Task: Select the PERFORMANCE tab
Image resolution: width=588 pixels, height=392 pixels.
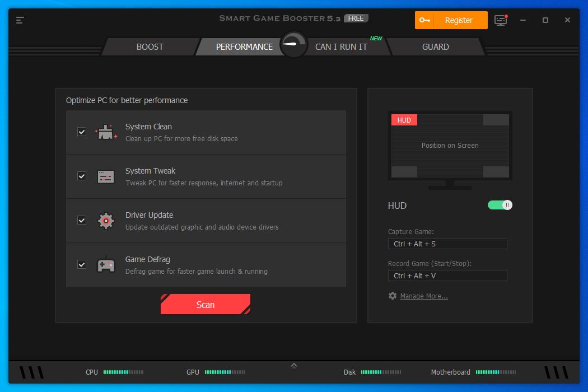Action: tap(244, 47)
